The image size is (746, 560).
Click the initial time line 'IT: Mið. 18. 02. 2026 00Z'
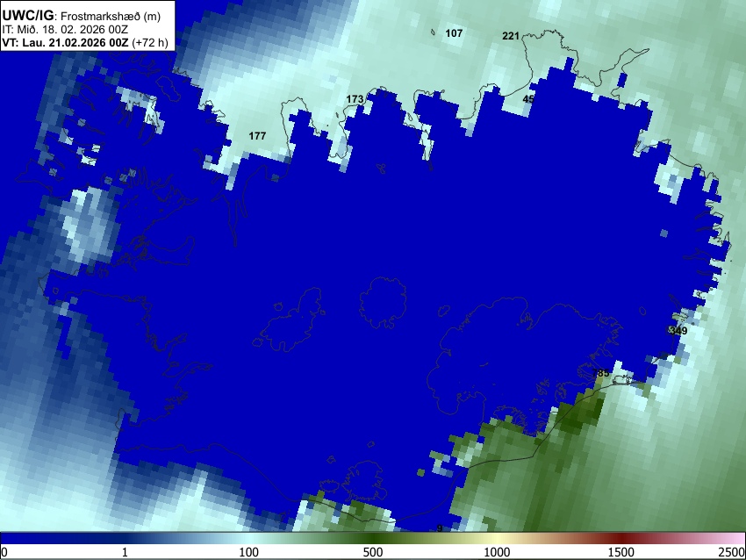(65, 30)
